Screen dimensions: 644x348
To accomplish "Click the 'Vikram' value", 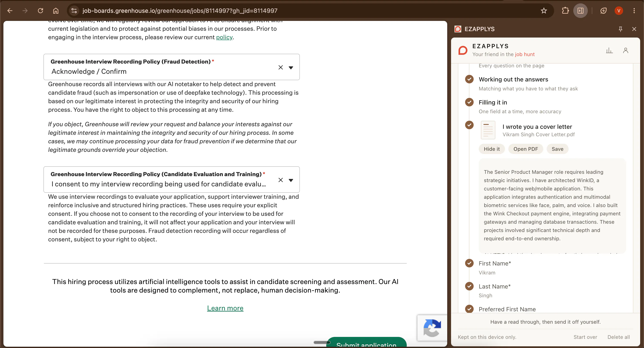I will pyautogui.click(x=487, y=273).
